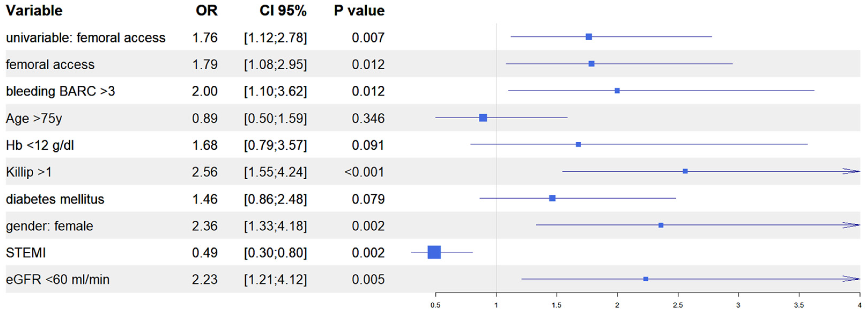This screenshot has height=313, width=868.
Task: Click the diabetes mellitus square marker
Action: tap(552, 198)
